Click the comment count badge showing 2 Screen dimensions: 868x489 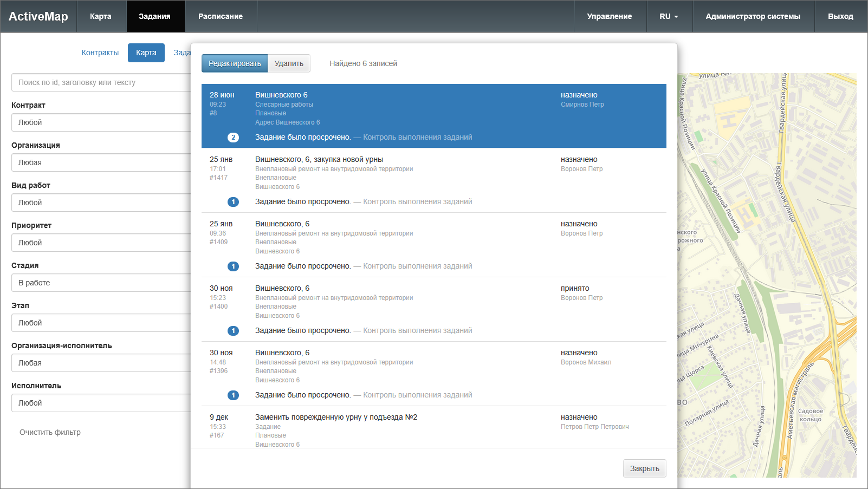coord(233,138)
